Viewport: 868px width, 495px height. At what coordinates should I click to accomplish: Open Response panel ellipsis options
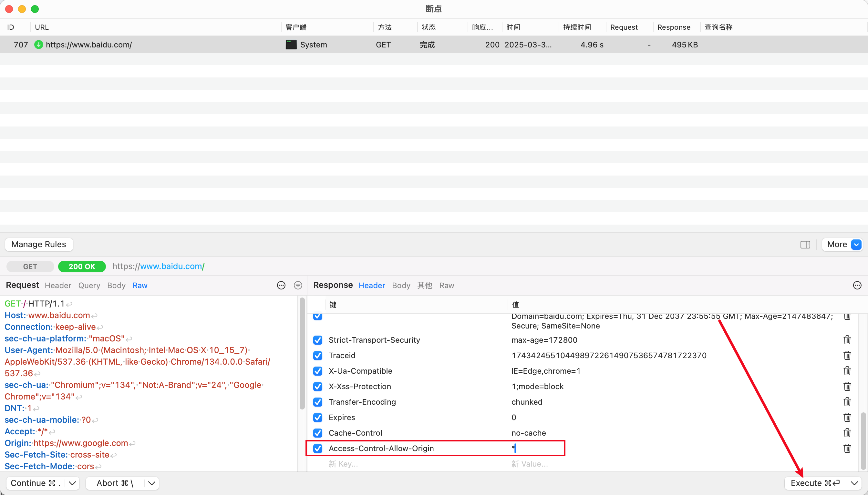[857, 285]
